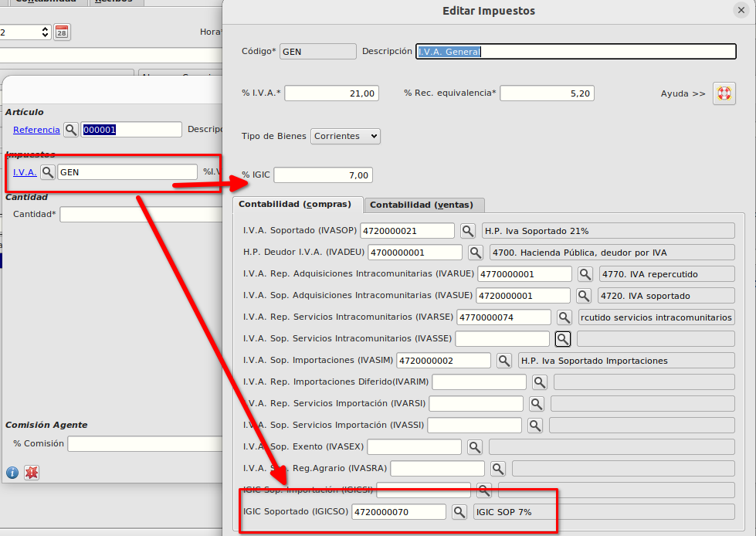The image size is (756, 536).
Task: Click the Referencia search magnifier icon
Action: pos(71,130)
